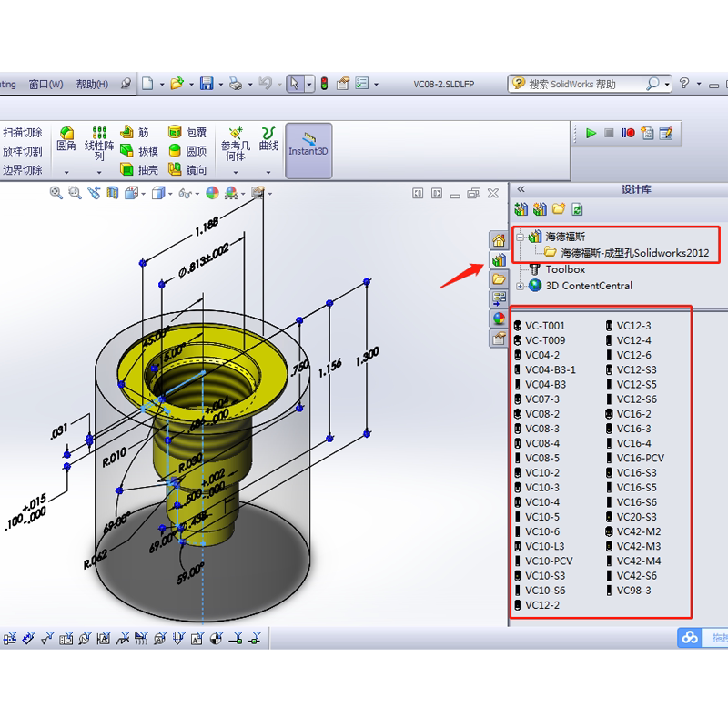Click the Refresh icon in design library
The height and width of the screenshot is (728, 728).
[577, 209]
